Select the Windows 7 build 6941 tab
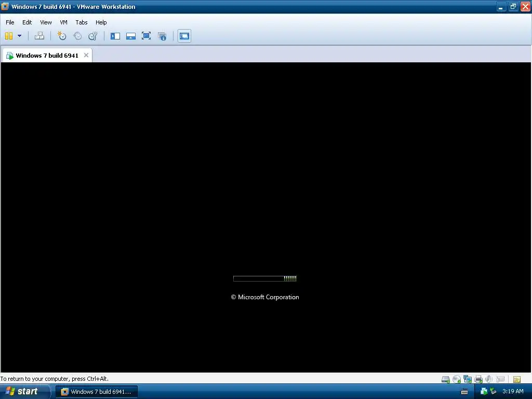The width and height of the screenshot is (532, 399). click(x=47, y=55)
